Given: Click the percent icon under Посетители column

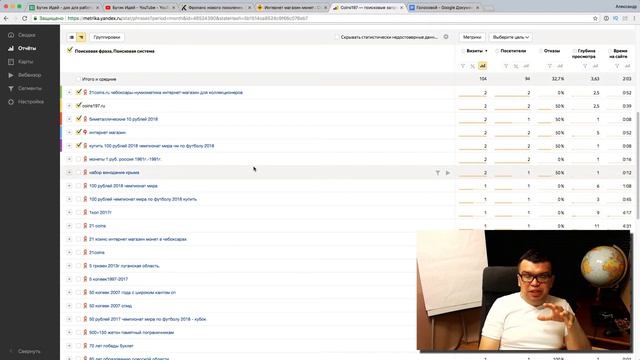Looking at the screenshot, I should click(x=516, y=66).
